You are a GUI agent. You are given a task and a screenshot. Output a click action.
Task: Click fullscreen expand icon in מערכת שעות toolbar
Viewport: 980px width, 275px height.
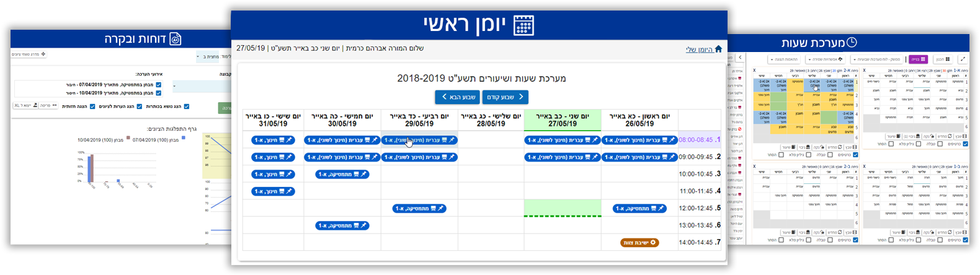tap(963, 59)
